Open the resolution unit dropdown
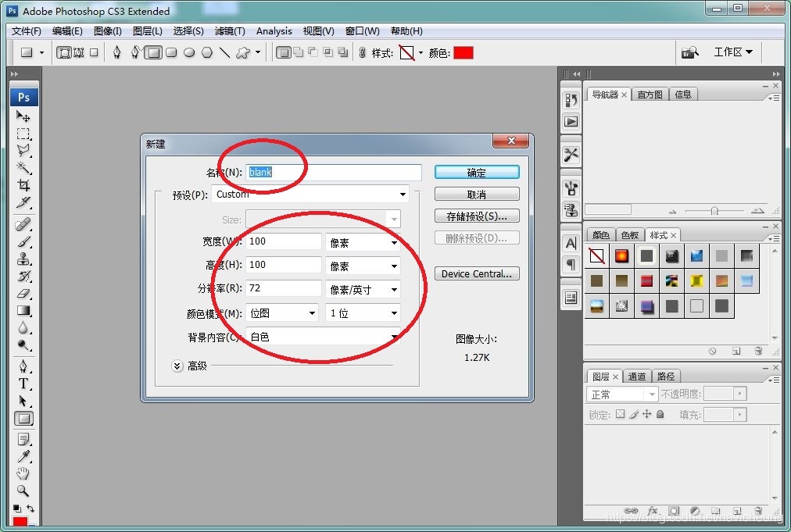Screen dimensions: 791x532 point(363,290)
